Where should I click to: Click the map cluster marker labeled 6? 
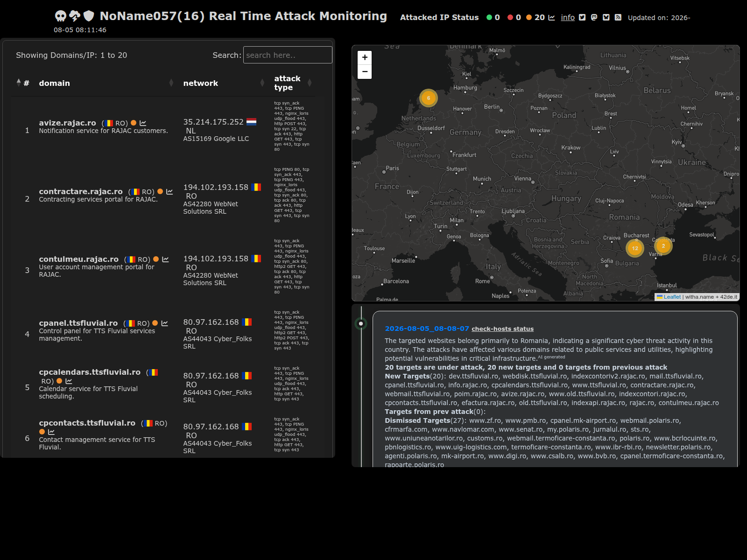coord(428,98)
